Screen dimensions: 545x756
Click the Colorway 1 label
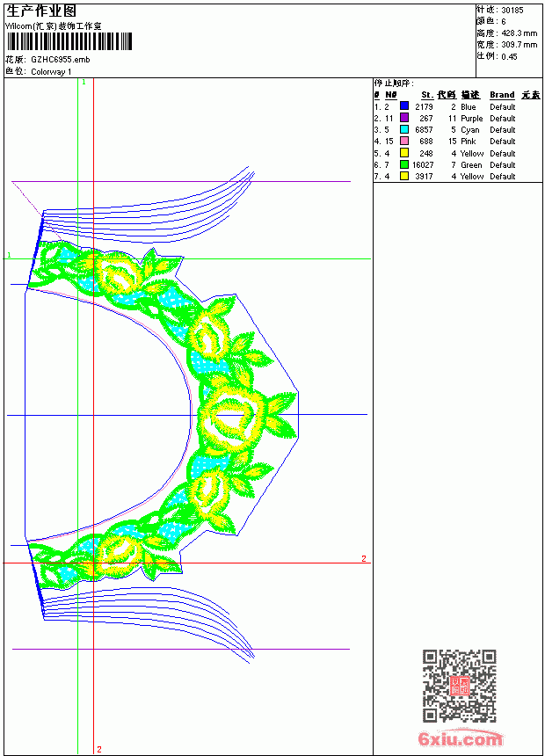[x=51, y=72]
